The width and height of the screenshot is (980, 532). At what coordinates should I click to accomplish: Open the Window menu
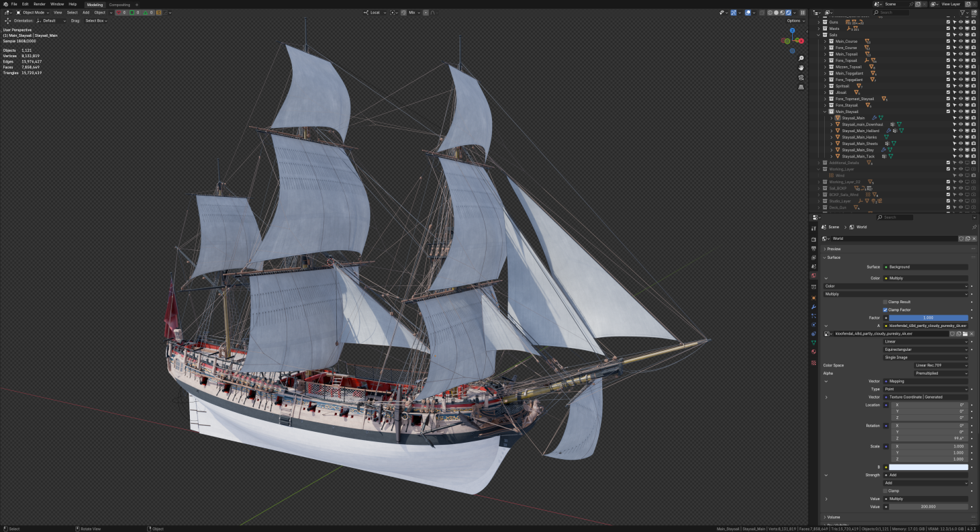click(x=57, y=4)
